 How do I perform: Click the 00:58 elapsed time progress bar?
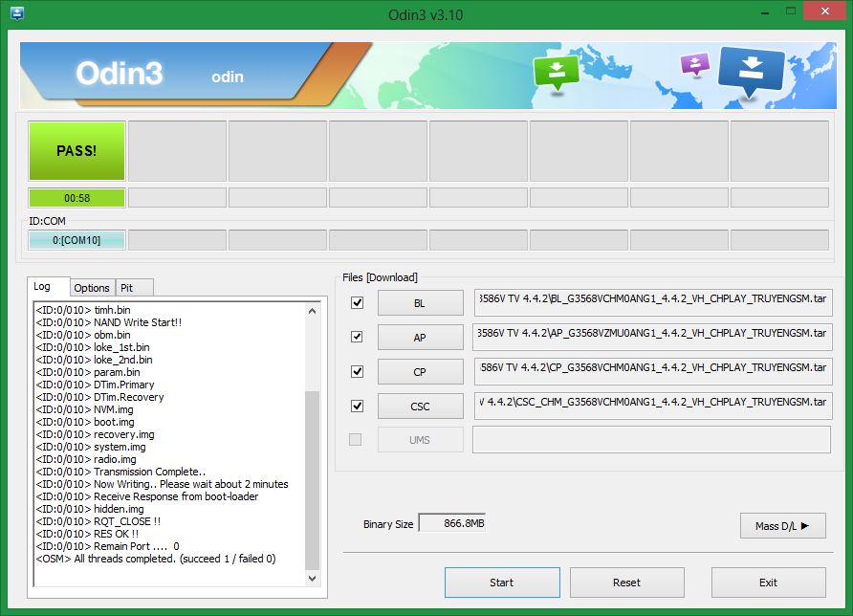(x=77, y=198)
